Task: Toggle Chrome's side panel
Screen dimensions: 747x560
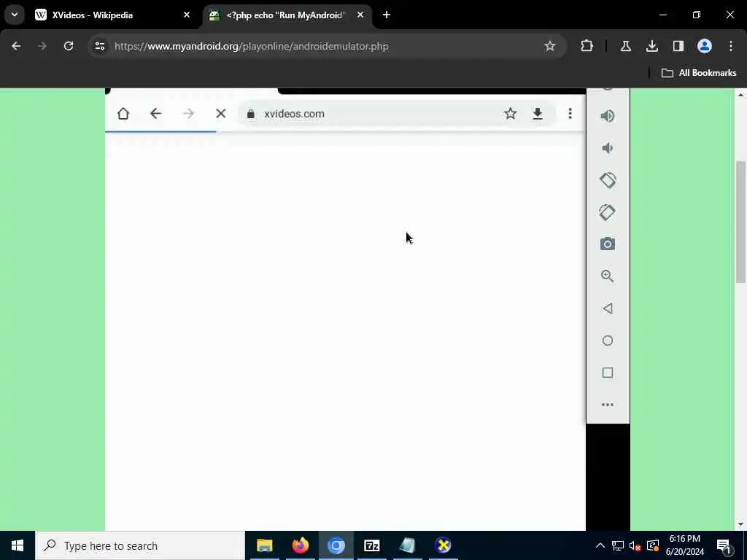Action: pyautogui.click(x=678, y=46)
